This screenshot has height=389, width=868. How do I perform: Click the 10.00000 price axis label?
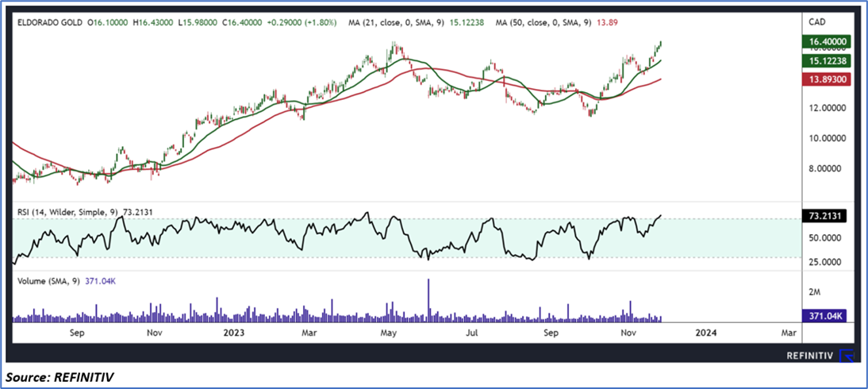pos(827,139)
